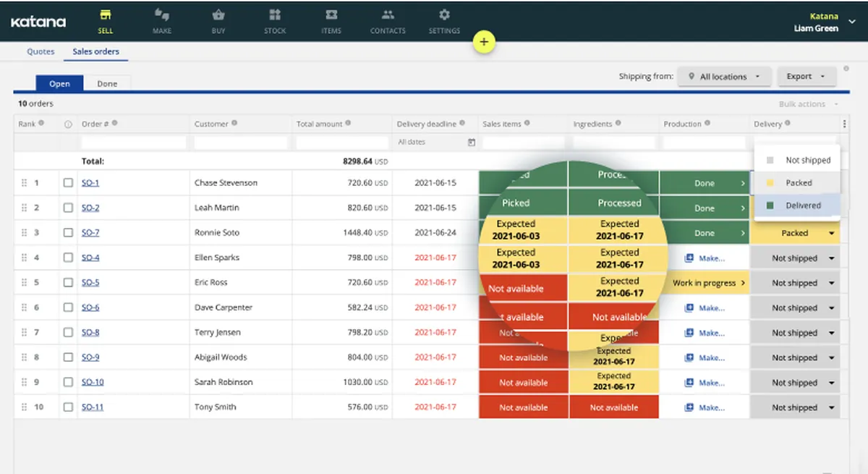This screenshot has height=474, width=868.
Task: Go to Stock module icon
Action: (x=275, y=14)
